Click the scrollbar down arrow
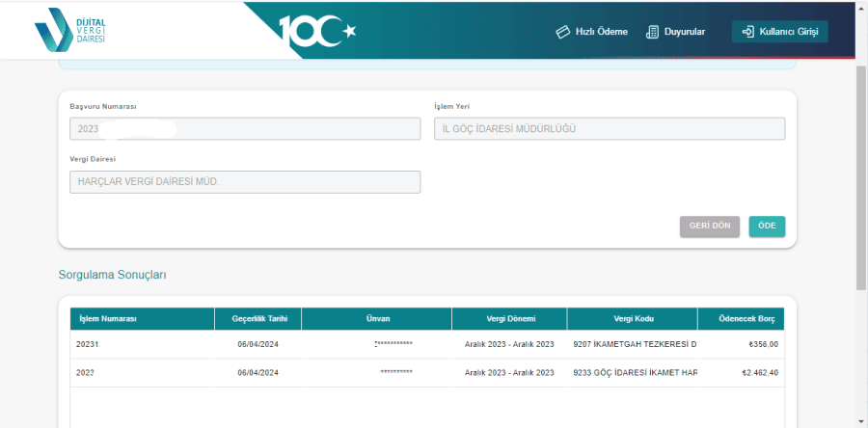Viewport: 868px width, 428px height. click(x=861, y=421)
